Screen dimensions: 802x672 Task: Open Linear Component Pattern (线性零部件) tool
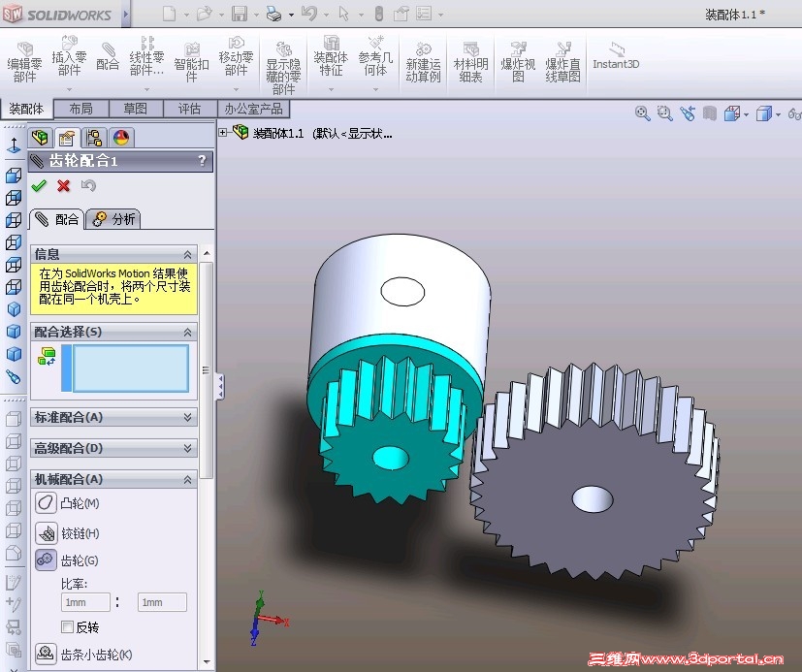click(146, 56)
